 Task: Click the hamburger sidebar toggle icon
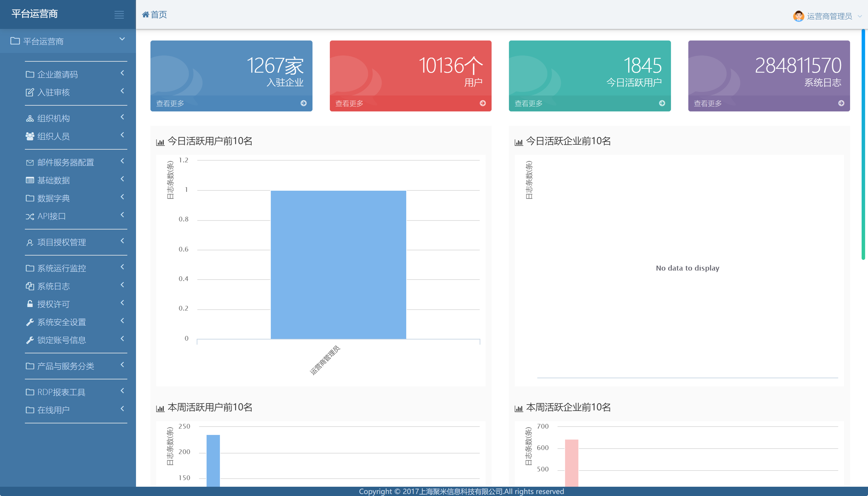coord(119,15)
